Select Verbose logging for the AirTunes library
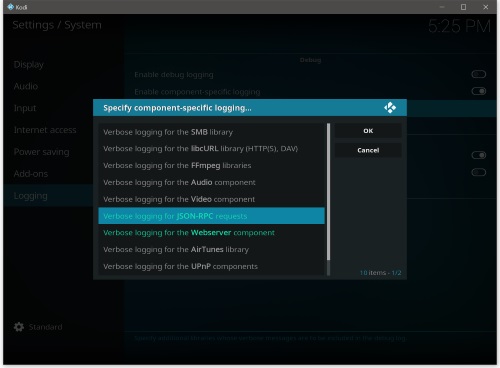This screenshot has width=500, height=368. tap(211, 249)
